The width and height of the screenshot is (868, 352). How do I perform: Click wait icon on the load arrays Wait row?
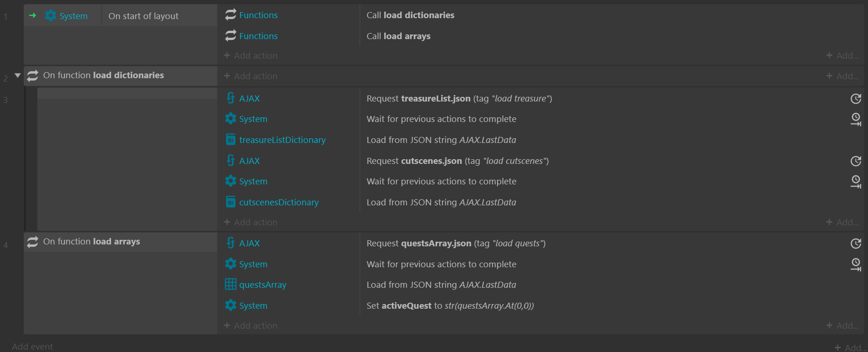[x=856, y=264]
